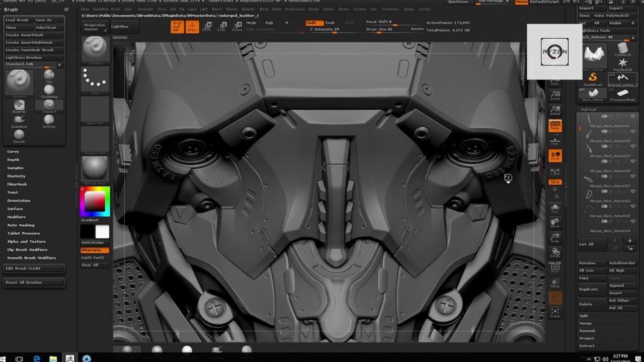Expand the Split subtool section
The image size is (644, 362).
pos(584,316)
